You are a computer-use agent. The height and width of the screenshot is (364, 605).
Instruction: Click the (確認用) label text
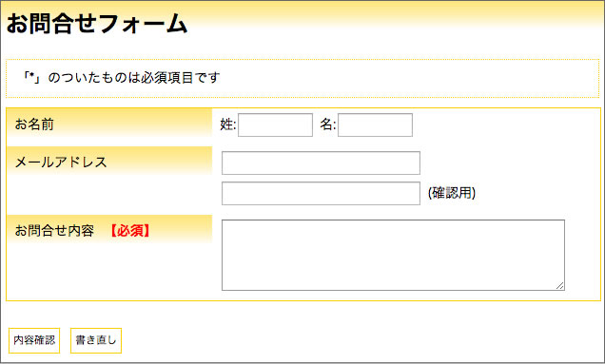452,193
